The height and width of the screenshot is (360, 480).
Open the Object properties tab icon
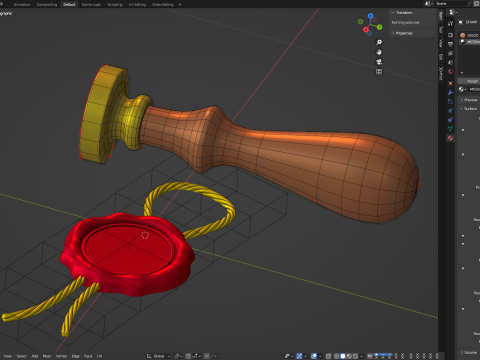point(451,83)
